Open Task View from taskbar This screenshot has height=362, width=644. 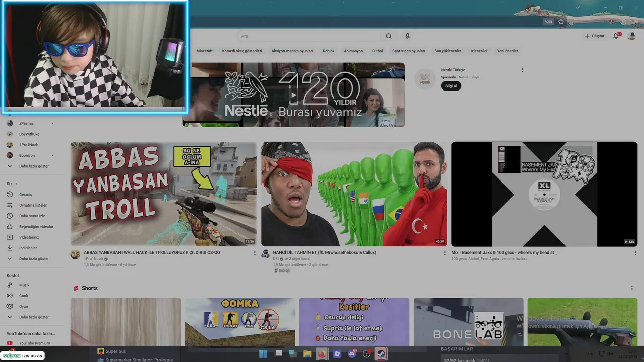click(278, 354)
